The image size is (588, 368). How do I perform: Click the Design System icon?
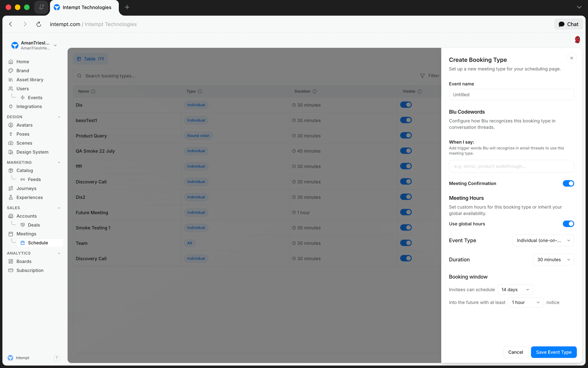click(x=11, y=152)
